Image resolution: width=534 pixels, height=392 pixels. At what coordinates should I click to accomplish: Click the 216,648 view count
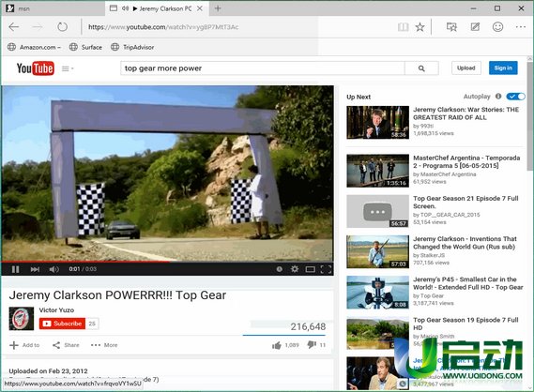308,326
